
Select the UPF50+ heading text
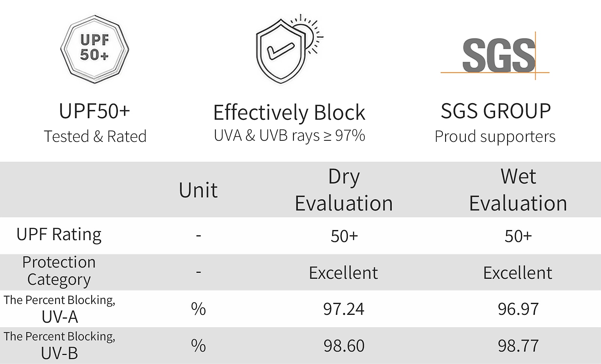(x=95, y=111)
